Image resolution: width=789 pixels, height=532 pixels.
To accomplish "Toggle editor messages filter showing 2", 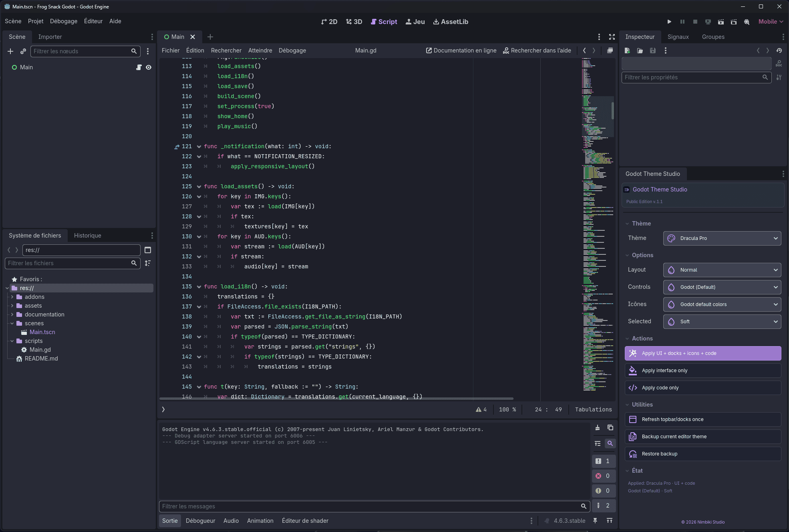I will [604, 506].
